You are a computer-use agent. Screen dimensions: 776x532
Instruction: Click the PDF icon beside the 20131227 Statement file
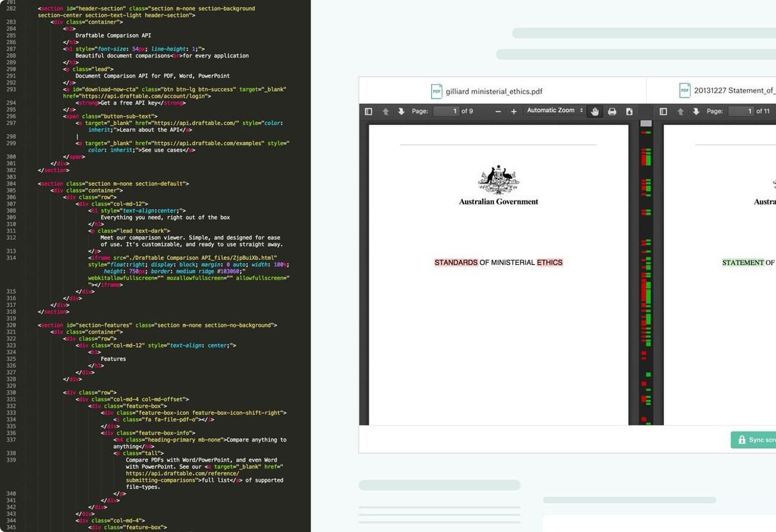[x=684, y=90]
